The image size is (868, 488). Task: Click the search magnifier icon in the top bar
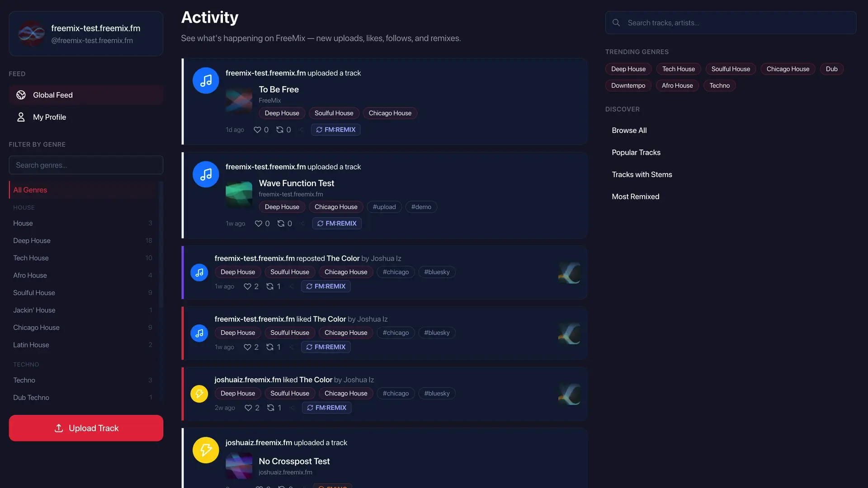click(616, 22)
